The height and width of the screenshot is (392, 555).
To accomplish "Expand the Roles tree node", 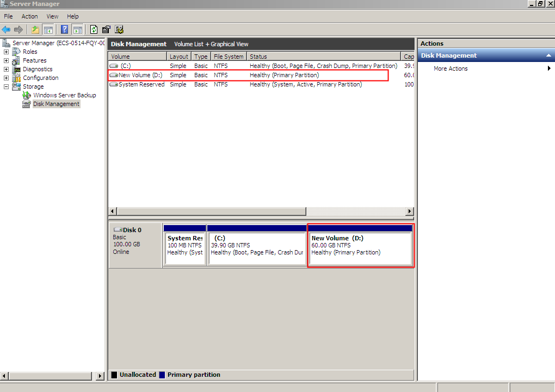I will pyautogui.click(x=6, y=52).
